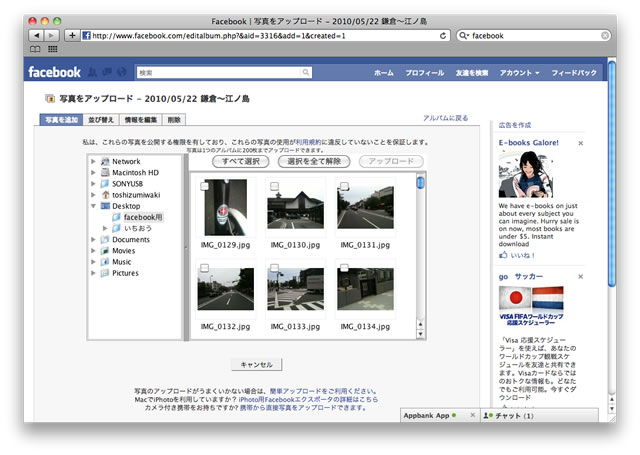This screenshot has height=455, width=640.
Task: Collapse the Desktop tree node
Action: 93,206
